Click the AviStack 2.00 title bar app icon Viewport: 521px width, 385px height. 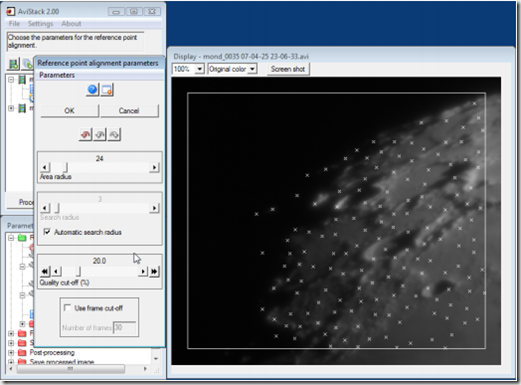(11, 12)
